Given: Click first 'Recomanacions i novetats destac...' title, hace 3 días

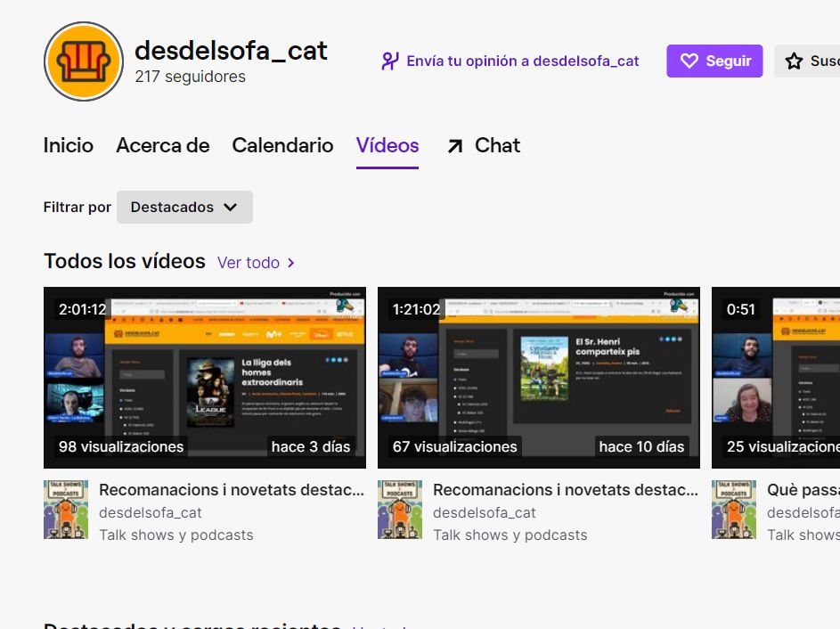Looking at the screenshot, I should (232, 490).
